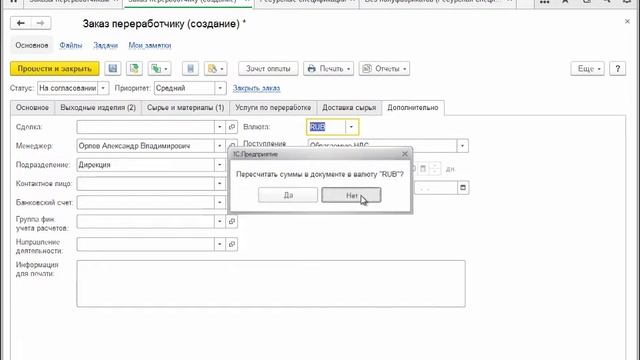
Task: Click the calendar icon of the date field
Action: point(463,188)
